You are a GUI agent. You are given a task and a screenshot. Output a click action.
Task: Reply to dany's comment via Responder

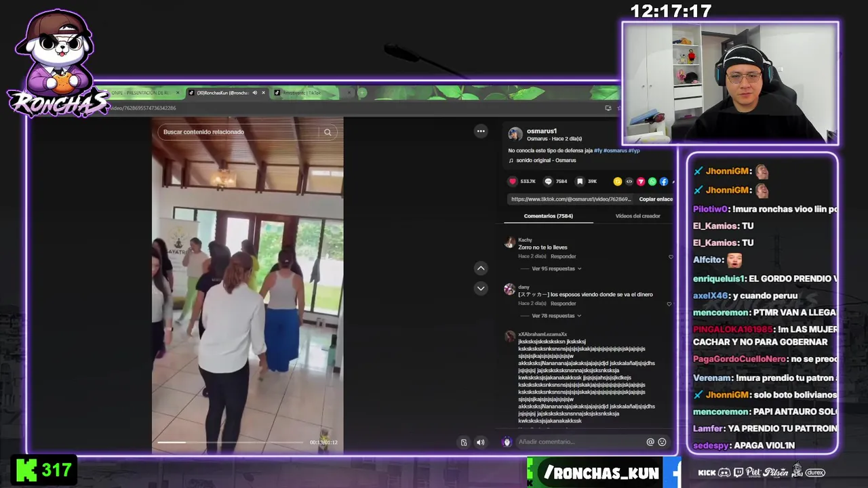point(563,304)
